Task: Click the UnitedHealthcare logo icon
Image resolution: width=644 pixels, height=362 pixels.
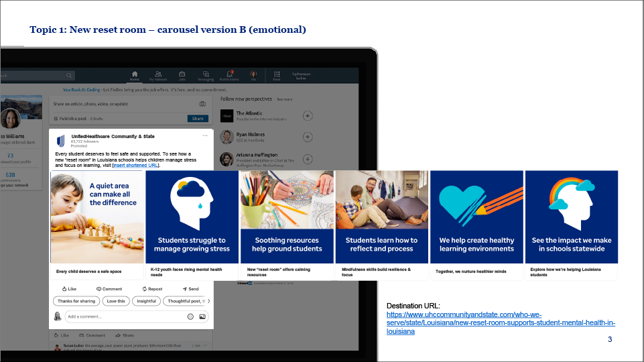Action: (61, 141)
